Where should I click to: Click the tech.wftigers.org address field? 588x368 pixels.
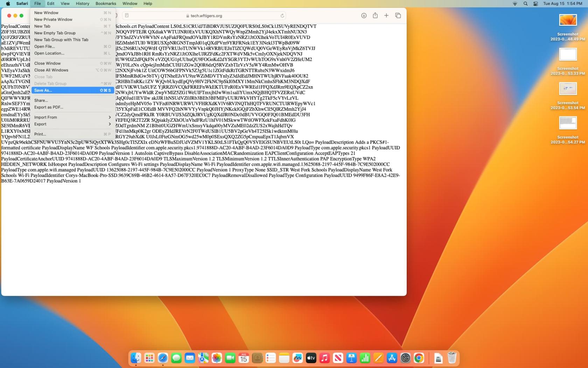point(204,16)
